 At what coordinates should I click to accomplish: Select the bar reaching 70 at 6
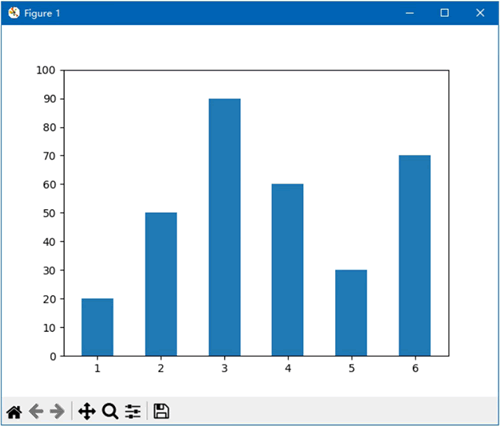(x=415, y=256)
